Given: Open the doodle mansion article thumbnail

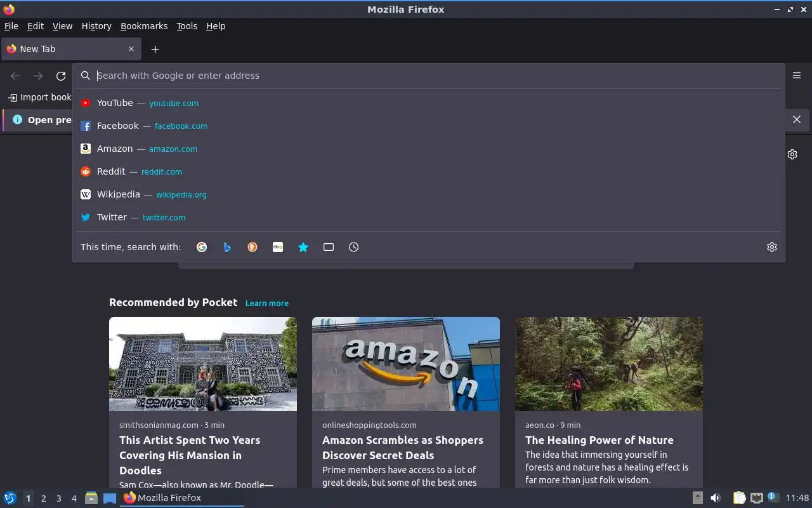Looking at the screenshot, I should click(x=203, y=364).
